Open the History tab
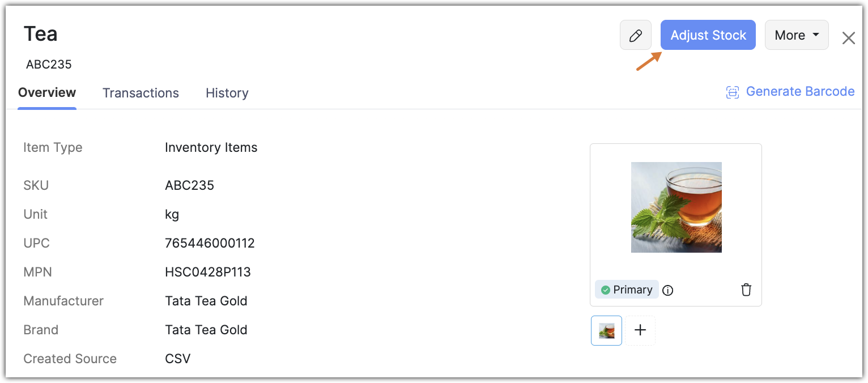868x383 pixels. [227, 93]
